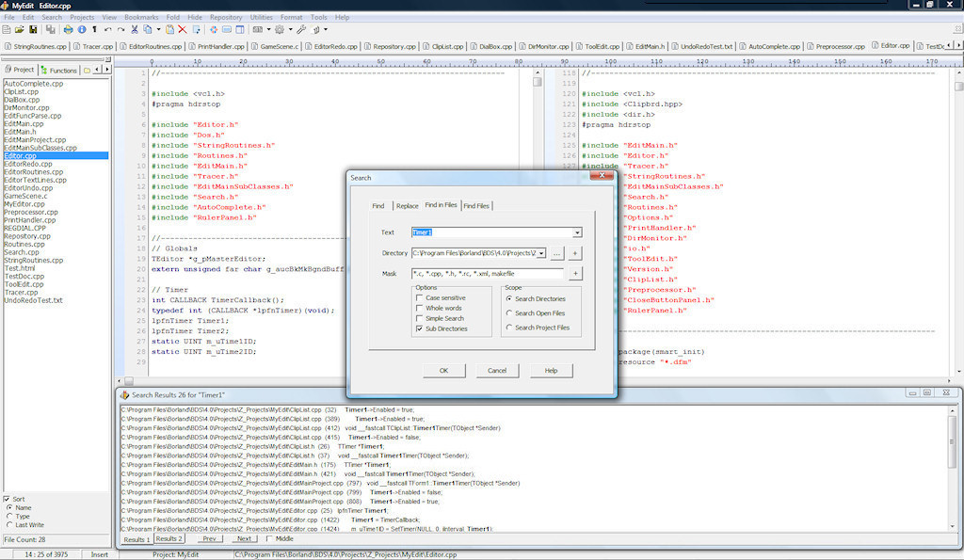Click the Mask input field
The width and height of the screenshot is (964, 560).
coord(488,274)
